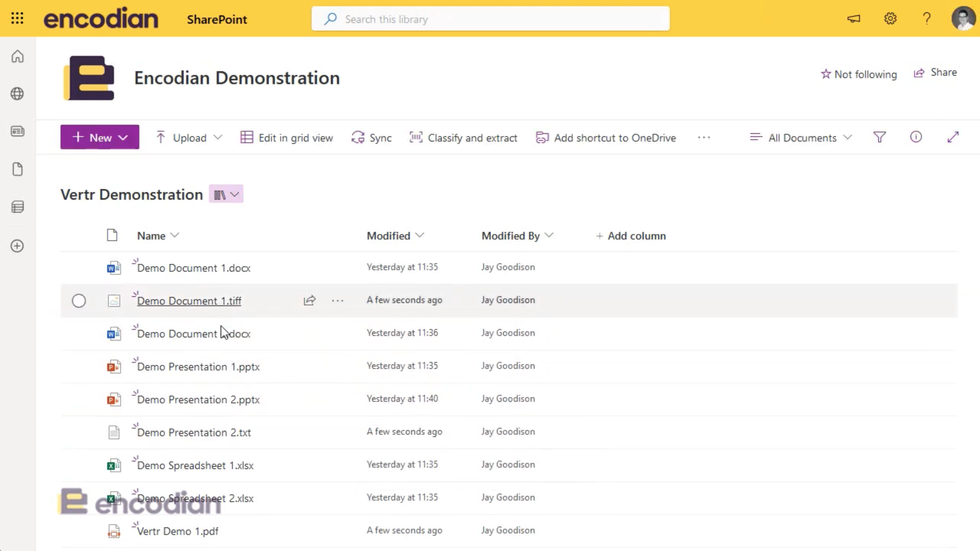Click Add shortcut to OneDrive

(606, 137)
